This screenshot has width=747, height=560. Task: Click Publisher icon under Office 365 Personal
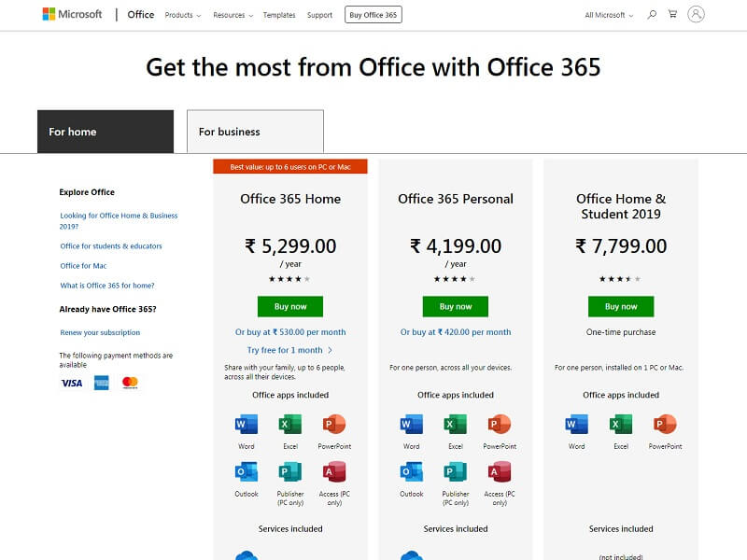pos(456,471)
